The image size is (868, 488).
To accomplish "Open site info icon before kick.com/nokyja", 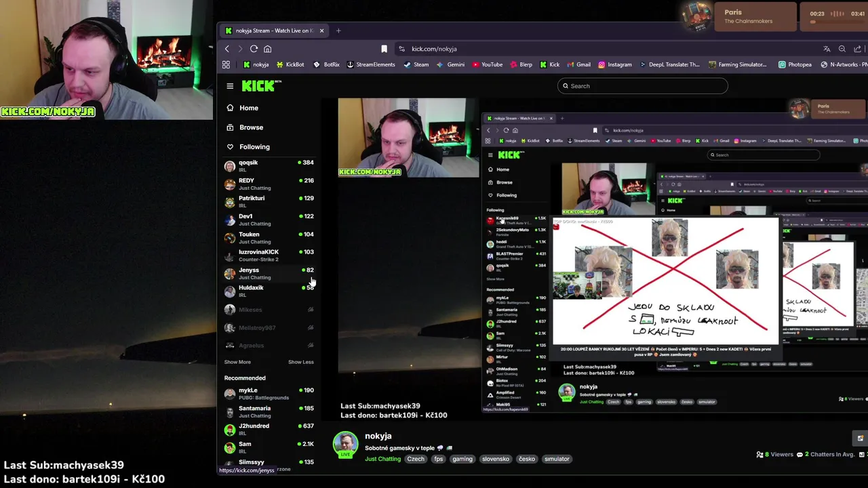I will coord(402,49).
